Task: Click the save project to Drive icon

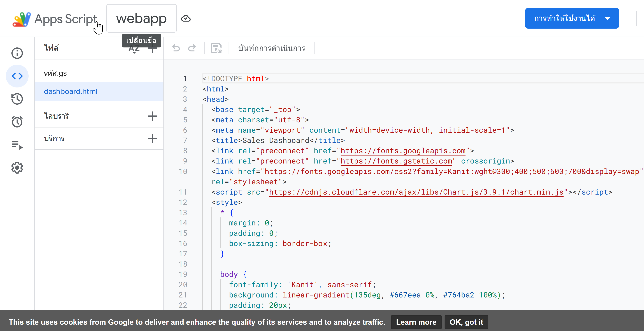Action: click(216, 48)
